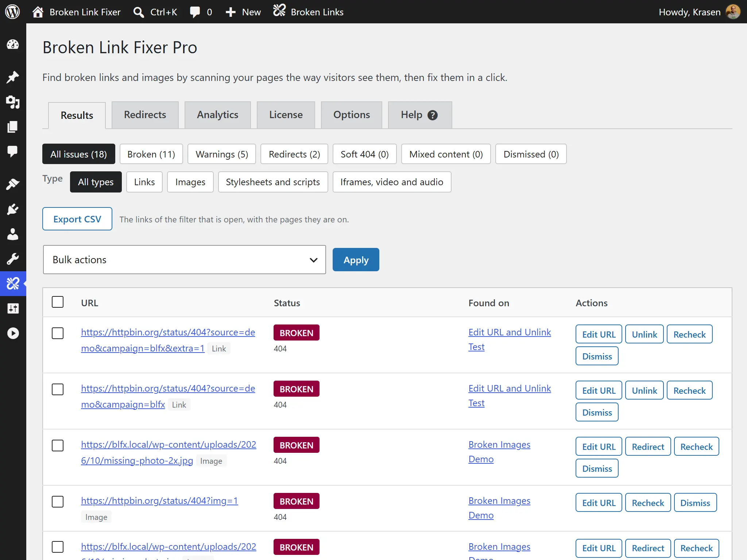Open Media library sidebar icon
747x560 pixels.
coord(13,102)
